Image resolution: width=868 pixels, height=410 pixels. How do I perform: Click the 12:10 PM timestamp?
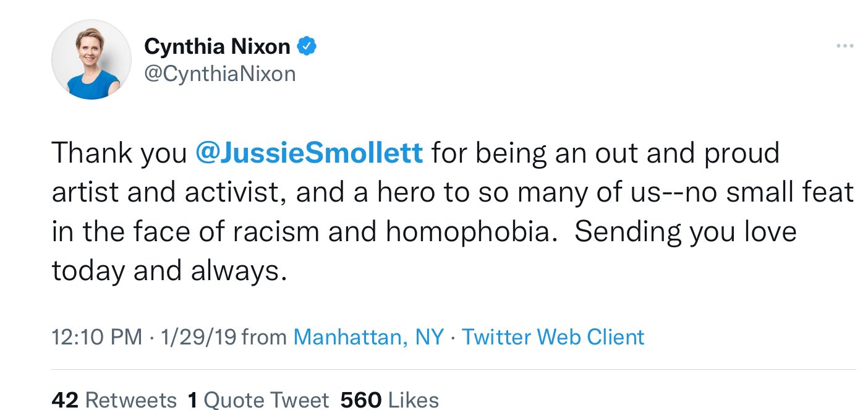[96, 337]
